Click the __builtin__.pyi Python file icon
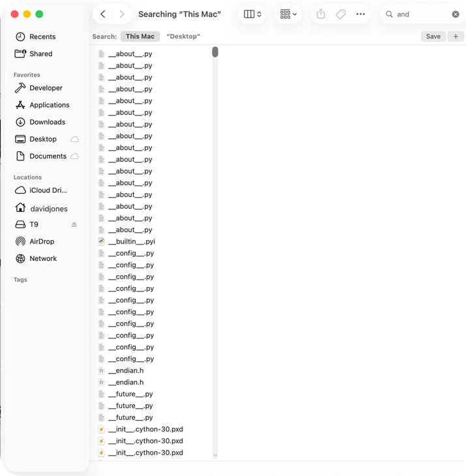466x476 pixels. coord(101,241)
